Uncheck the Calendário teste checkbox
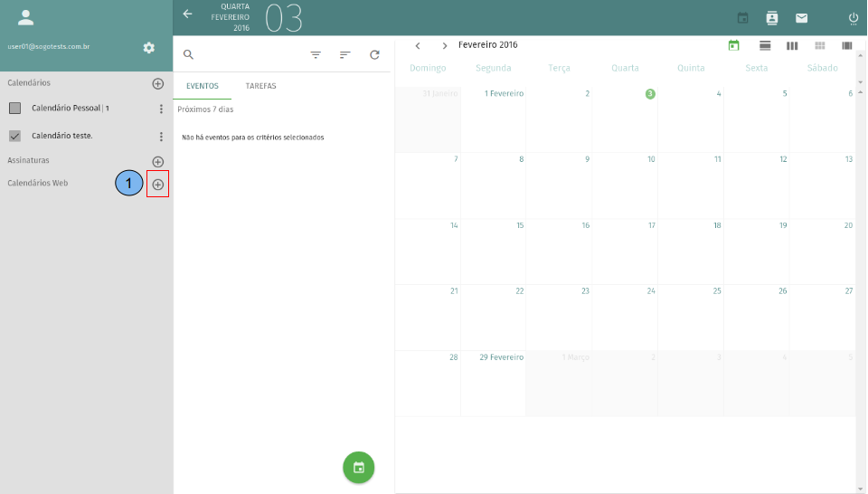This screenshot has width=868, height=494. pos(14,136)
